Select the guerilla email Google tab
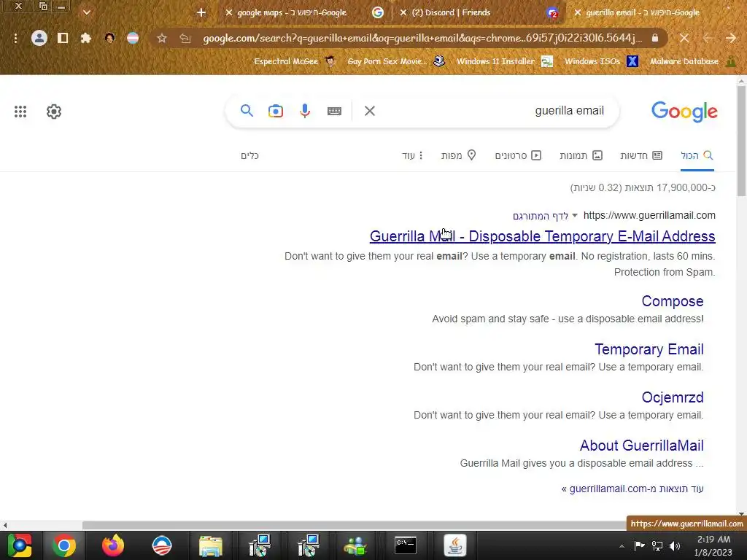This screenshot has height=560, width=747. [653, 12]
